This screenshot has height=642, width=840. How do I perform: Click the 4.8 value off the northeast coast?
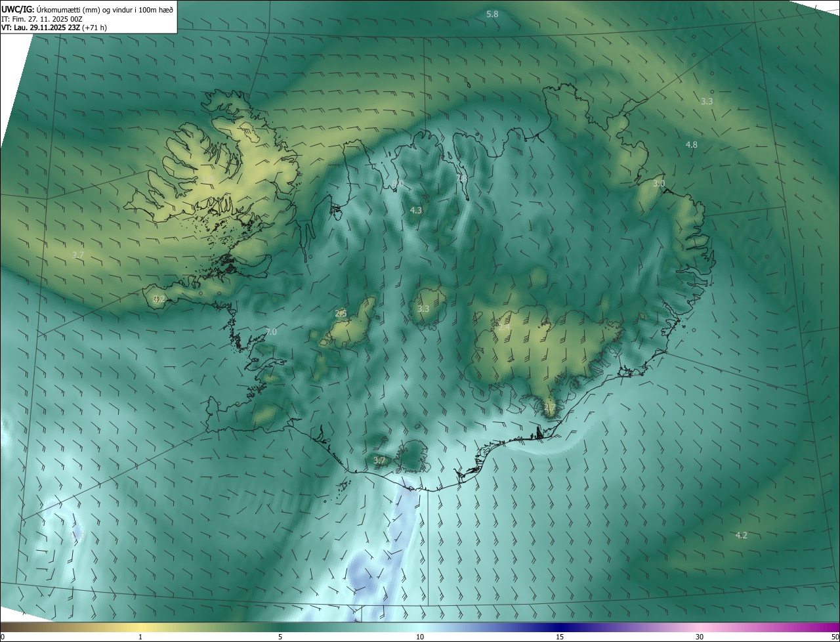coord(692,144)
